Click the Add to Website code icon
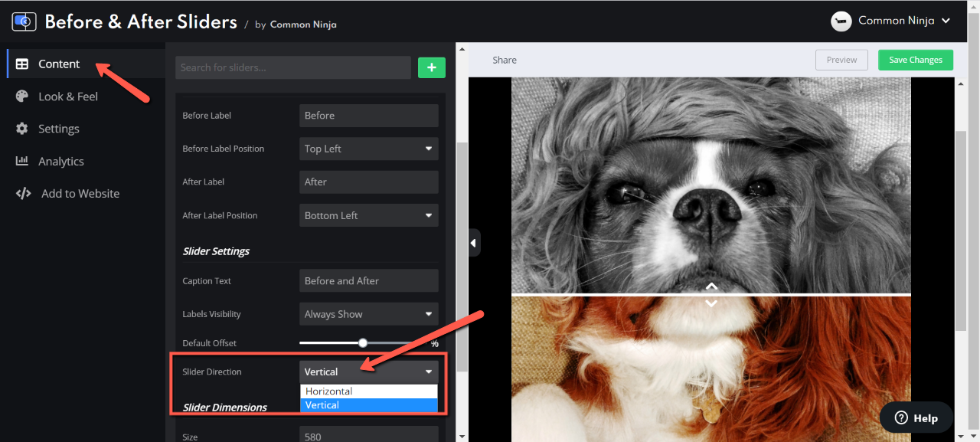Image resolution: width=980 pixels, height=442 pixels. [x=23, y=194]
